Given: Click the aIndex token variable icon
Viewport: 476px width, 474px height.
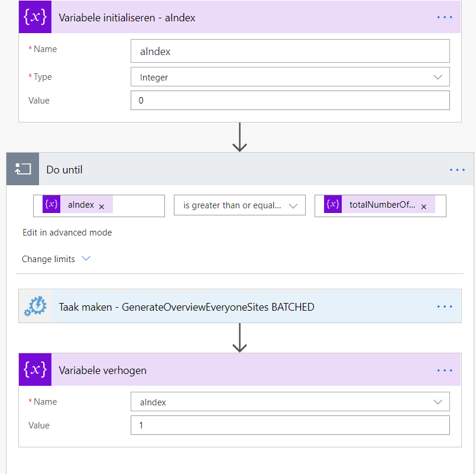Looking at the screenshot, I should pos(51,204).
